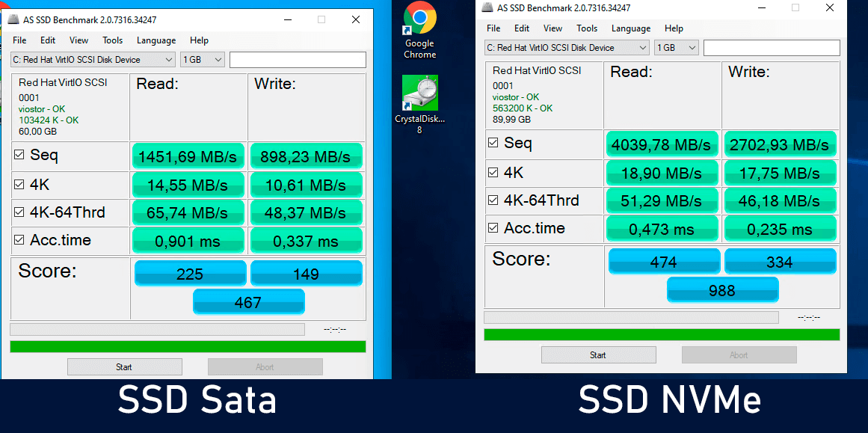
Task: Click the green progress bar in the SSD NVMe window
Action: click(662, 334)
